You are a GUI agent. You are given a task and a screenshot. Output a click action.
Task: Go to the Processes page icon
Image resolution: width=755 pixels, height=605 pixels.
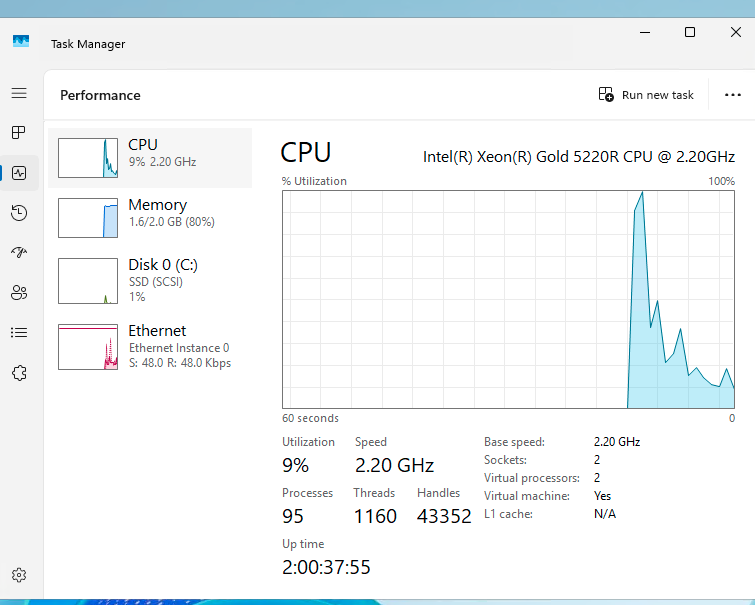(x=19, y=132)
